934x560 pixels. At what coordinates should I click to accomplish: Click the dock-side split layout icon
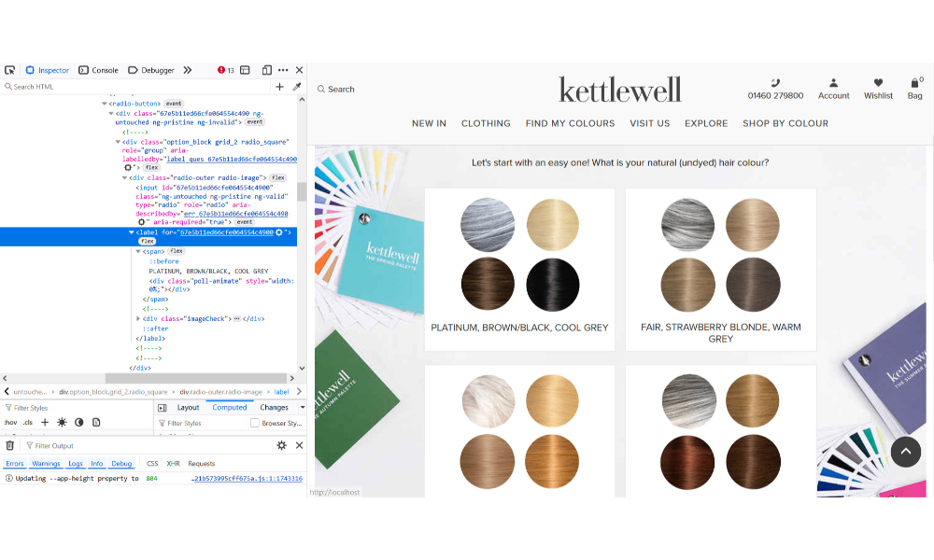245,70
